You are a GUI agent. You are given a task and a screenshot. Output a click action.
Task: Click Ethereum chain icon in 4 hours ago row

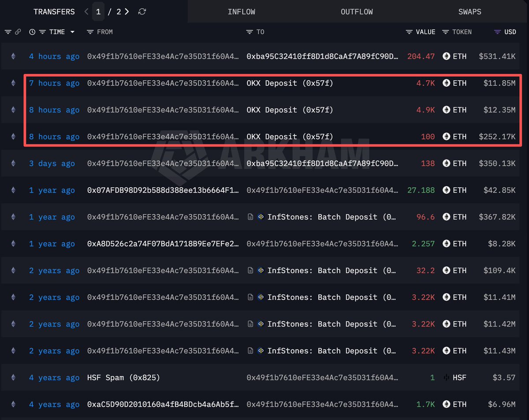coord(13,56)
